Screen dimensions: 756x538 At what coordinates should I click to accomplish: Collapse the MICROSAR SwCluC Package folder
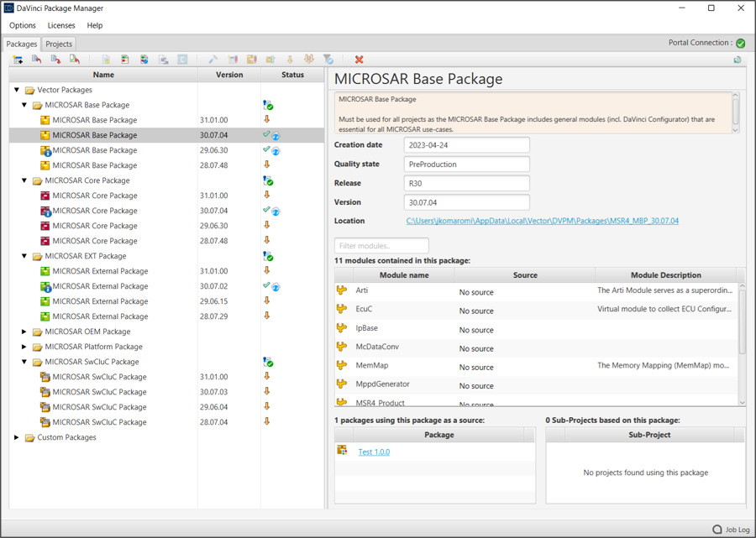tap(24, 362)
